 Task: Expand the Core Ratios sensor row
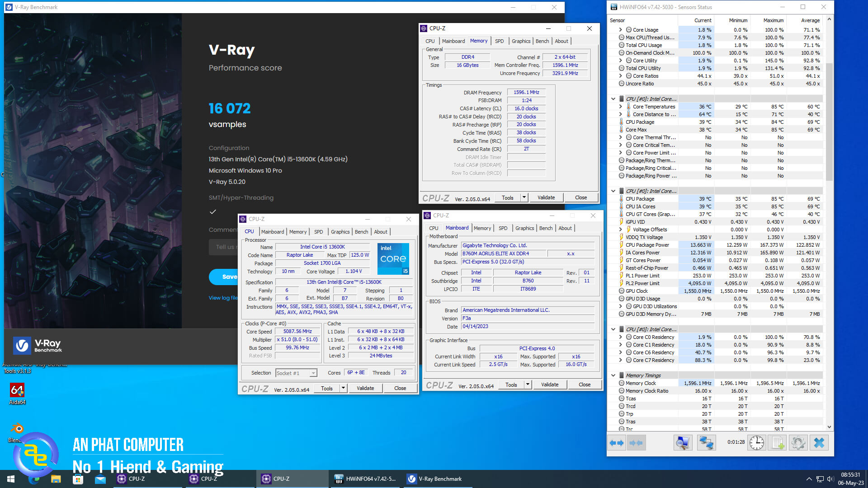pos(621,76)
